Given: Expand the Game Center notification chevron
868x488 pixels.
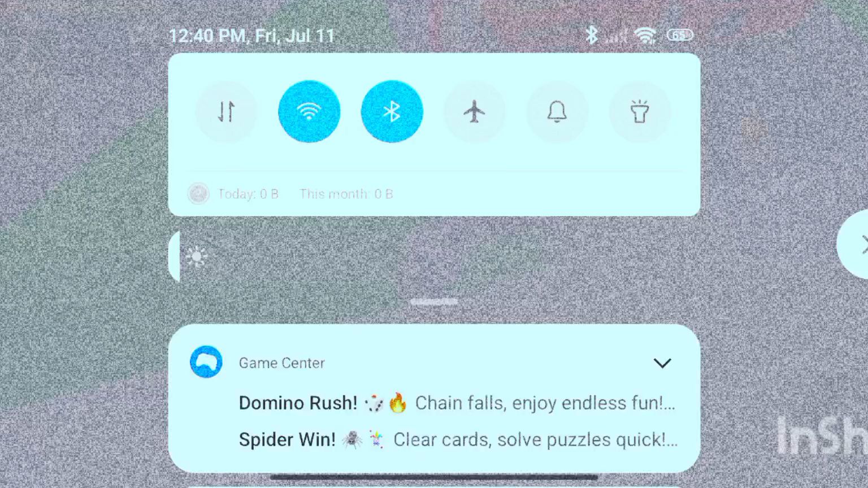Looking at the screenshot, I should (662, 363).
